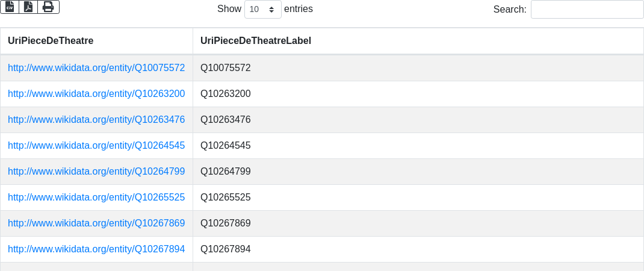Sort by UriPieceDeTheatre column header

[51, 41]
